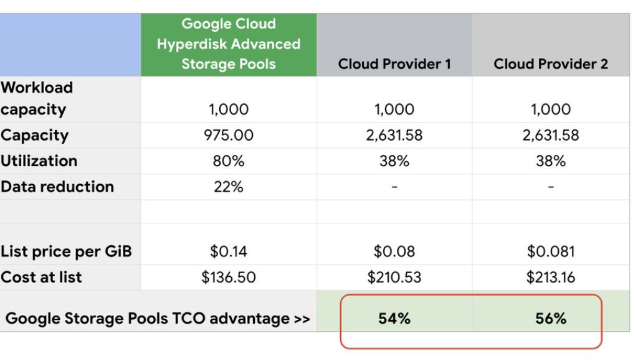Click the $0.14 list price cell
638x364 pixels.
pos(229,251)
